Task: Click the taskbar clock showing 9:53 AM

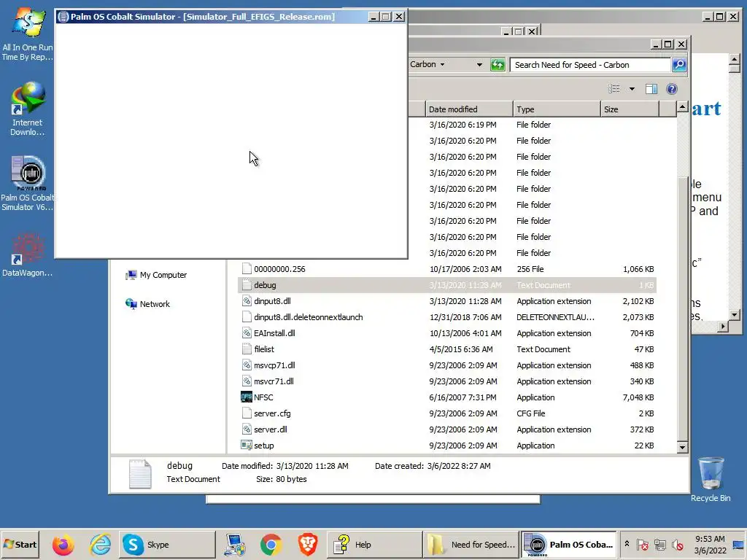Action: point(710,544)
